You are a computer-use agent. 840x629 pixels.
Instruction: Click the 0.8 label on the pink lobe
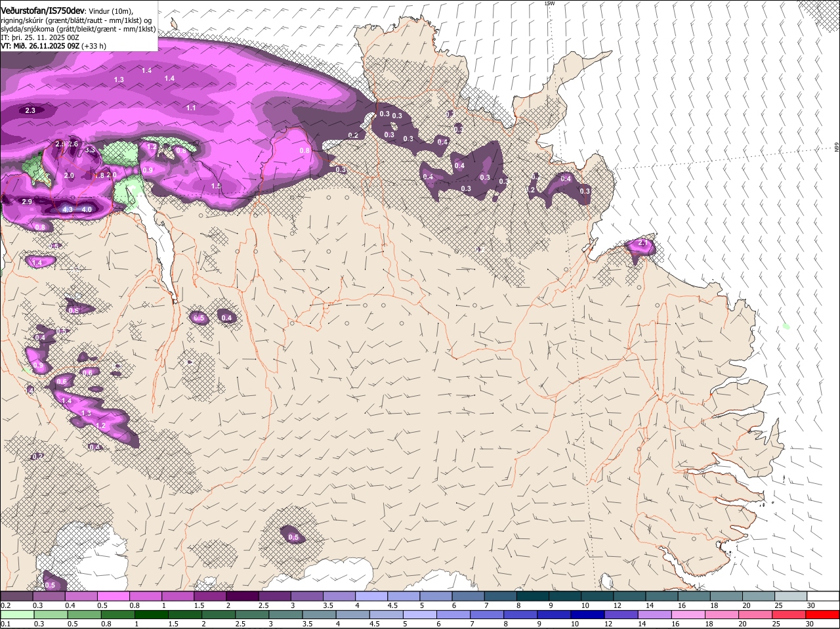point(304,150)
